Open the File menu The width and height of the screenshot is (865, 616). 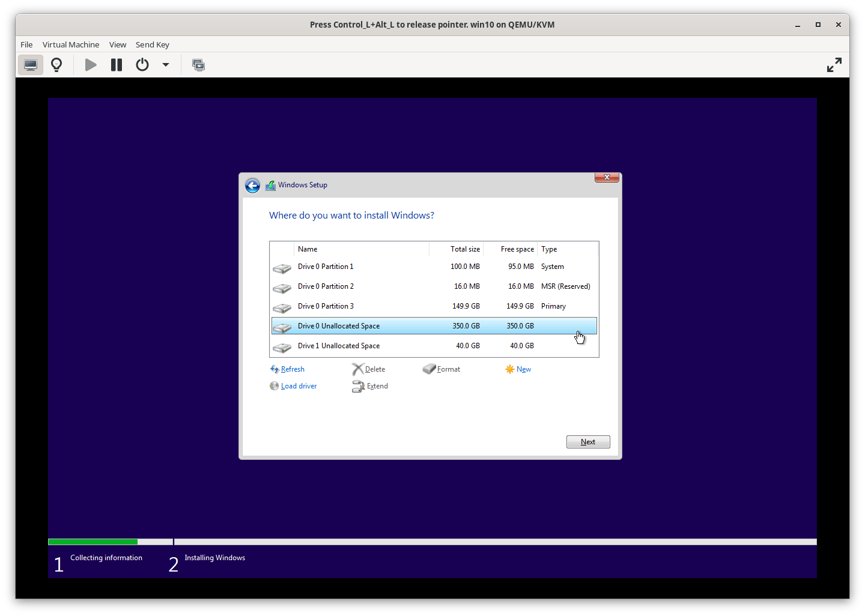pyautogui.click(x=26, y=44)
